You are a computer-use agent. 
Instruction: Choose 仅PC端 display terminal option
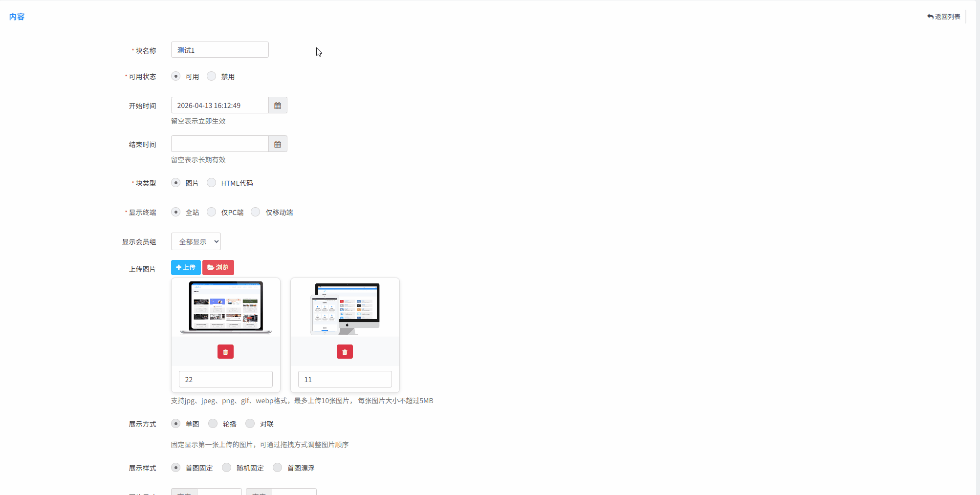click(x=212, y=212)
